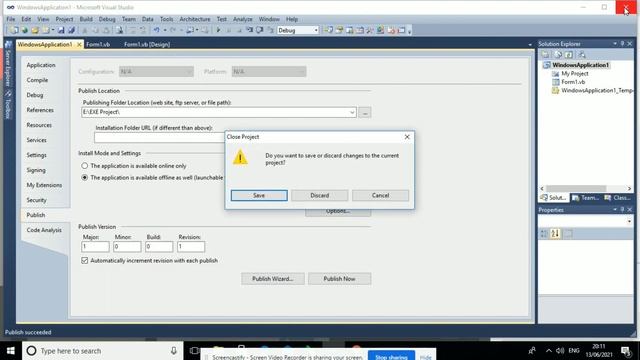Click the Cut toolbar icon
640x360 pixels.
point(85,30)
